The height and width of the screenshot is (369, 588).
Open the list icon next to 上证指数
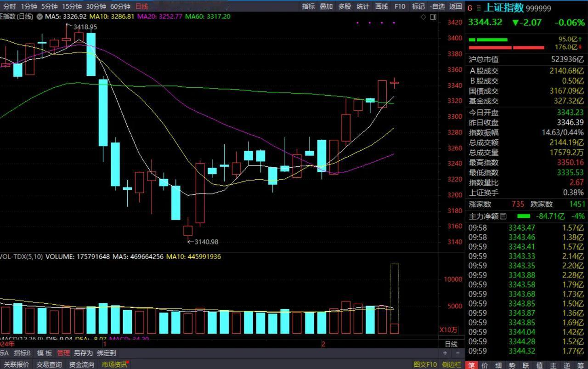(x=478, y=7)
